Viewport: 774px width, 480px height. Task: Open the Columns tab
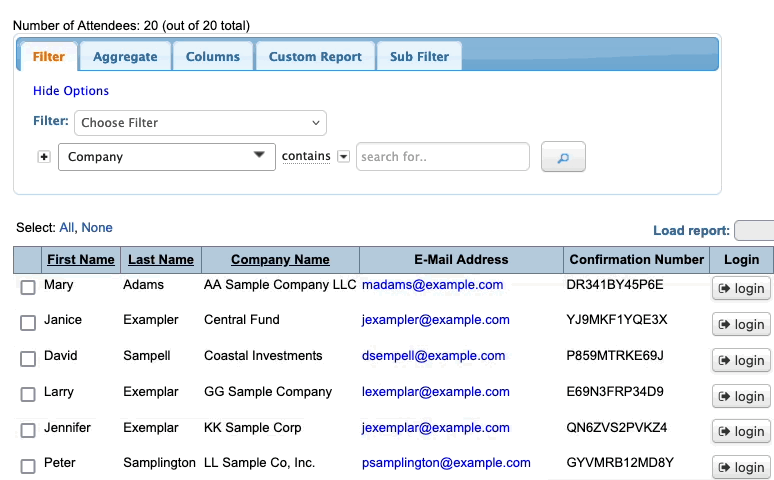point(213,57)
